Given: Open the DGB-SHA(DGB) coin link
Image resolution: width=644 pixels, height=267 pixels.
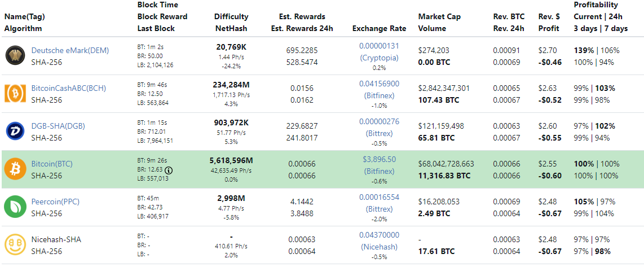Looking at the screenshot, I should 58,126.
